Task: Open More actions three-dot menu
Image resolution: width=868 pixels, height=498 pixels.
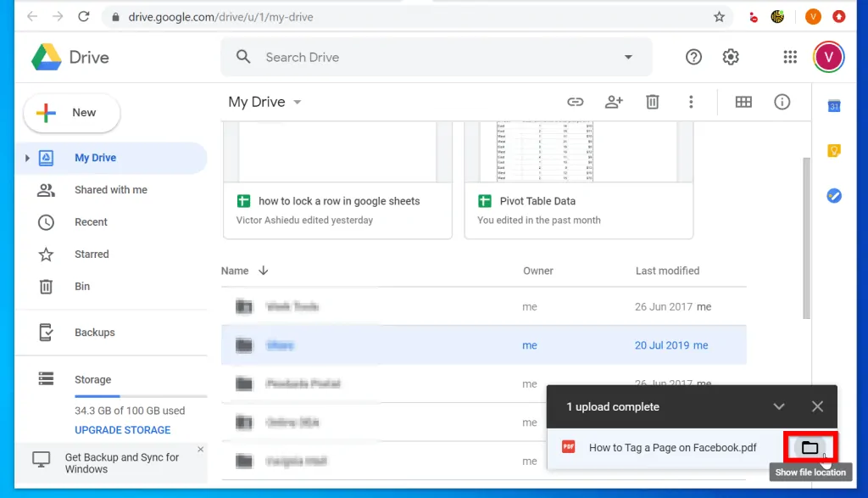Action: tap(691, 102)
